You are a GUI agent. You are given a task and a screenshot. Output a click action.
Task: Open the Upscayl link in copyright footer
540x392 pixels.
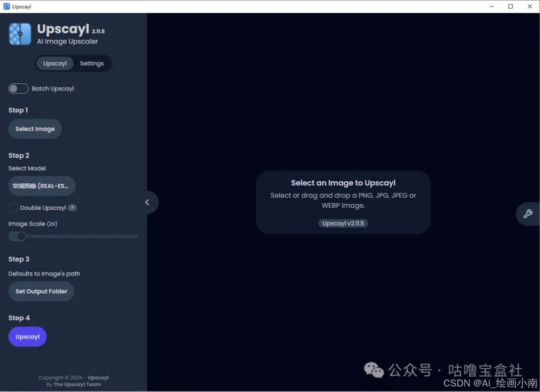coord(98,378)
